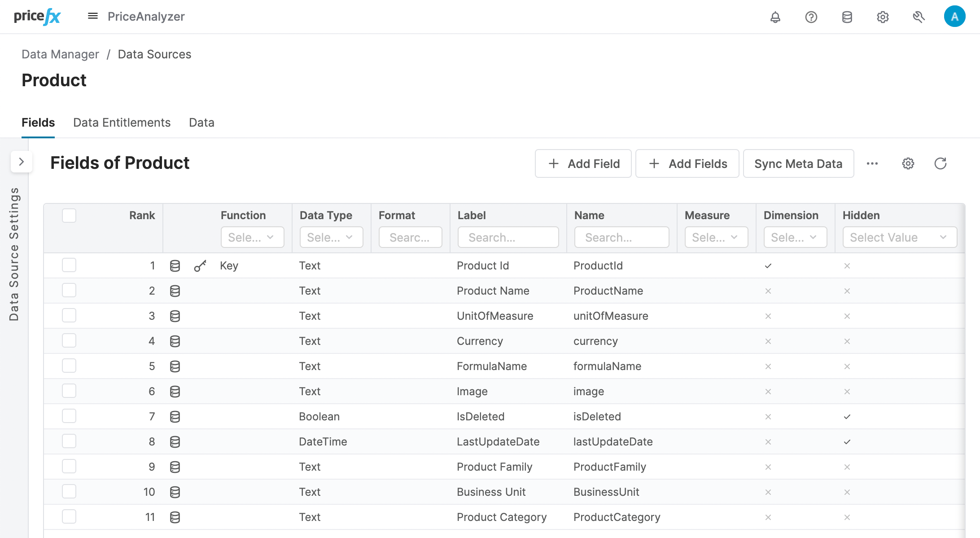
Task: Click the Add Field button
Action: [583, 163]
